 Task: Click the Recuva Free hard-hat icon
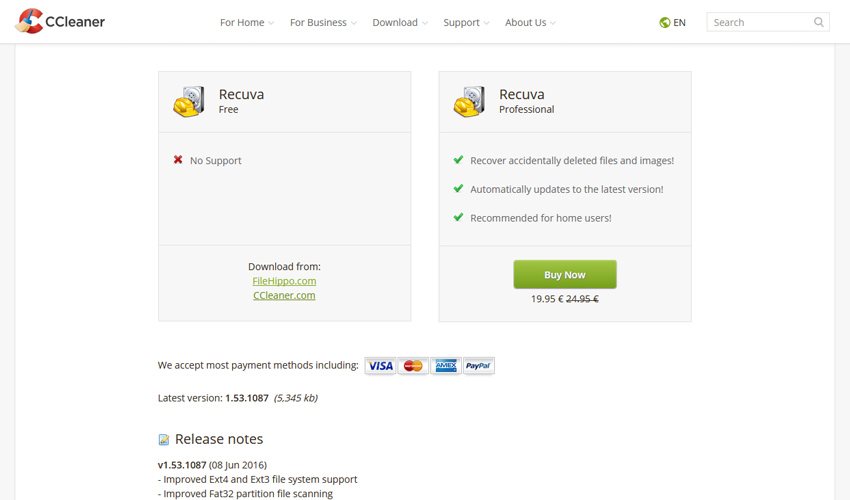[188, 101]
